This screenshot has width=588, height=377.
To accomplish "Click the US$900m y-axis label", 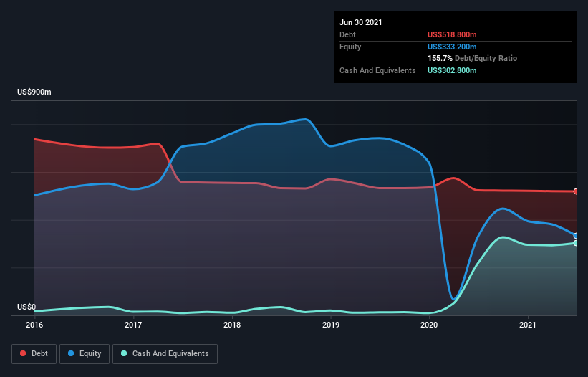I will [x=34, y=92].
